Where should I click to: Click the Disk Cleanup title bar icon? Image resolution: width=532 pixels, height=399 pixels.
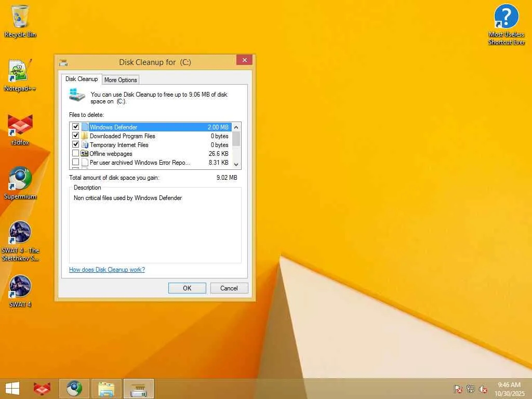click(x=63, y=62)
